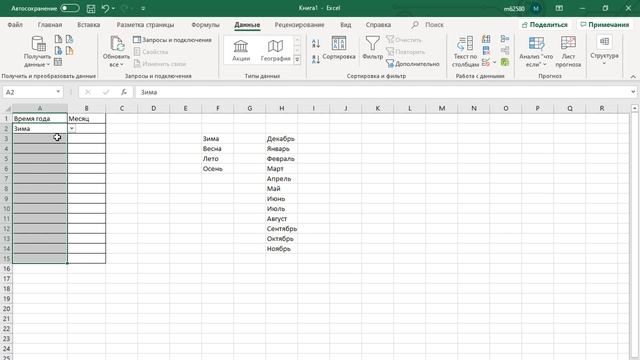Open the Name Box dropdown arrow

(x=58, y=92)
